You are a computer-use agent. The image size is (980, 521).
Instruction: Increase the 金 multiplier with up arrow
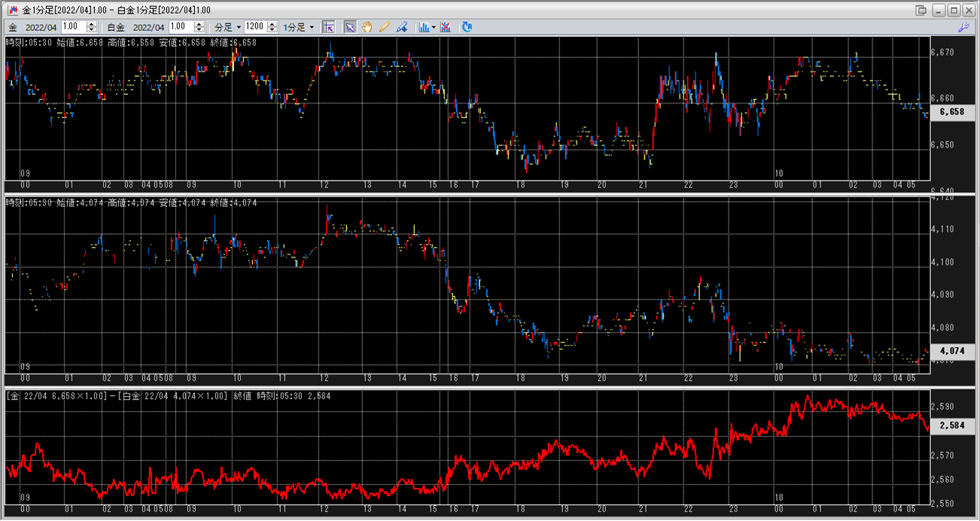(x=92, y=24)
